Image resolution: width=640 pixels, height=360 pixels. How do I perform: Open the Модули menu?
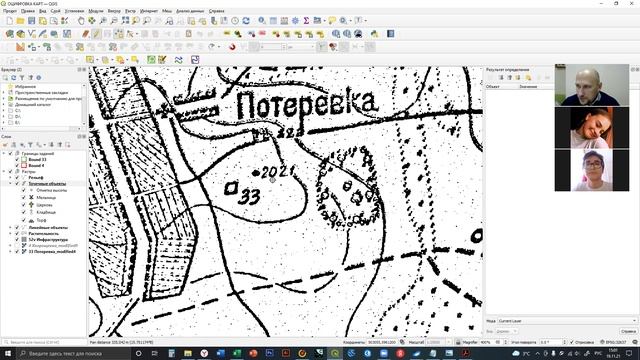96,11
